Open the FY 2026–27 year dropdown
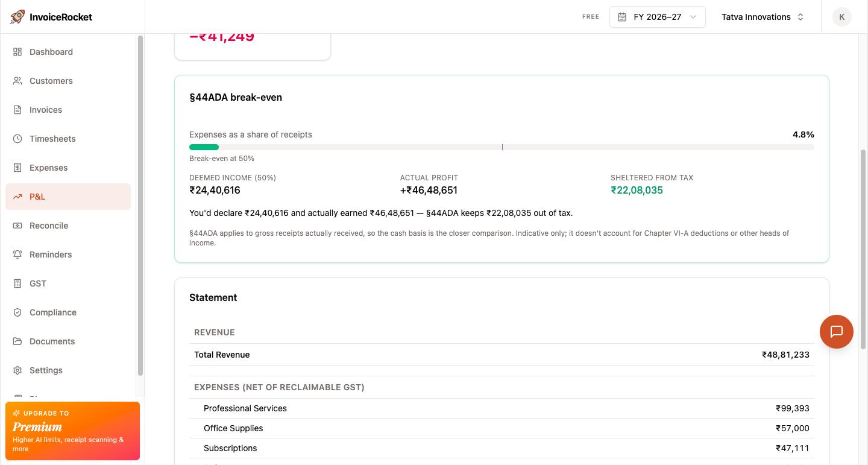 click(658, 17)
